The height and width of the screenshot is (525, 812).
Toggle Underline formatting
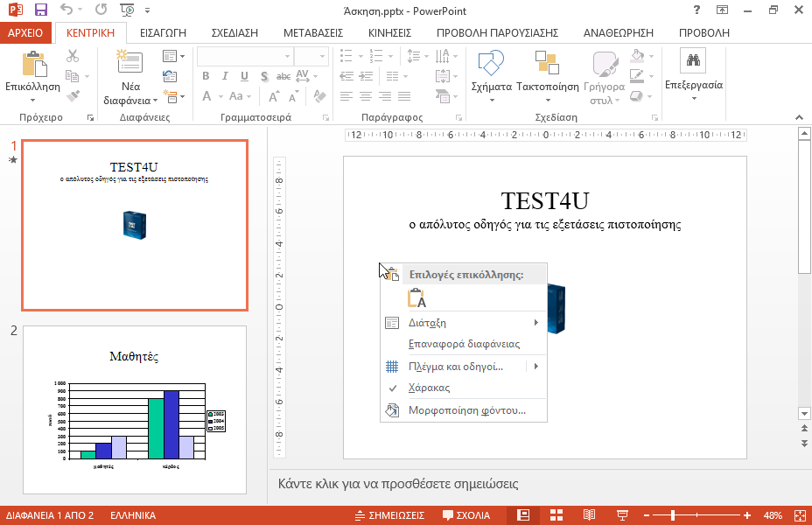coord(244,76)
